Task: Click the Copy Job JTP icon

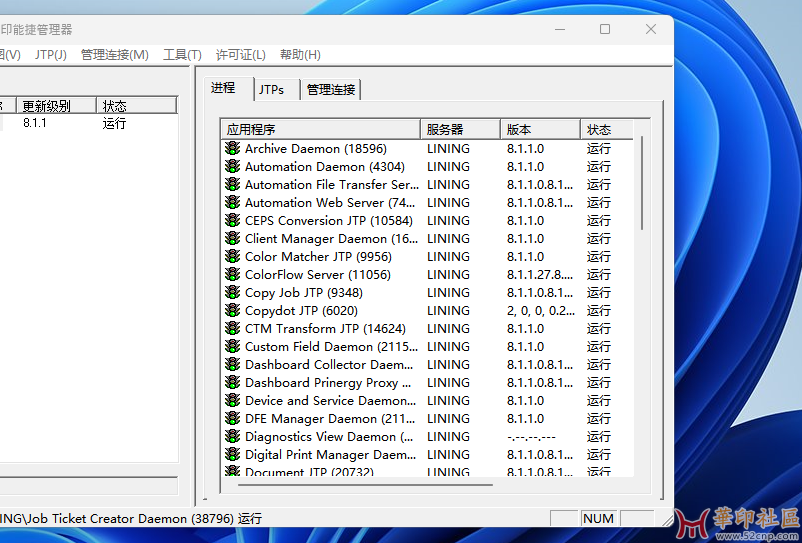Action: [x=232, y=292]
